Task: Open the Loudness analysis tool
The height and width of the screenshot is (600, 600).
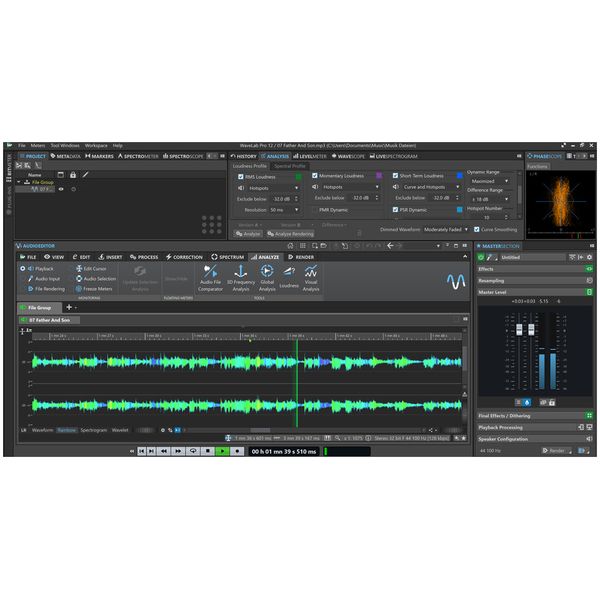Action: click(x=289, y=278)
